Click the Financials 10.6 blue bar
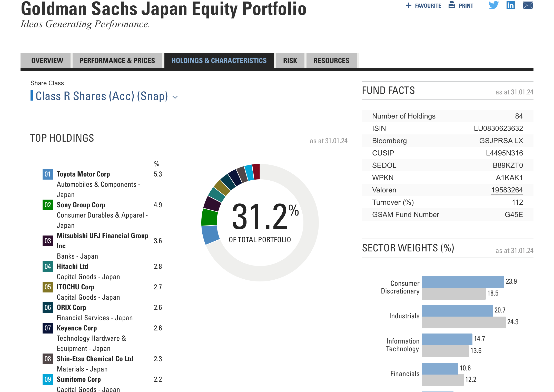This screenshot has height=392, width=554. pyautogui.click(x=440, y=368)
